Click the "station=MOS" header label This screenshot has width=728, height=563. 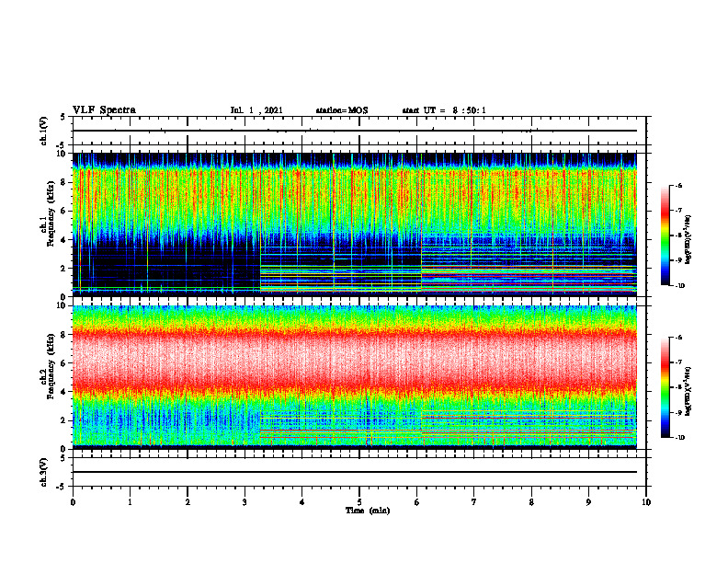[342, 110]
